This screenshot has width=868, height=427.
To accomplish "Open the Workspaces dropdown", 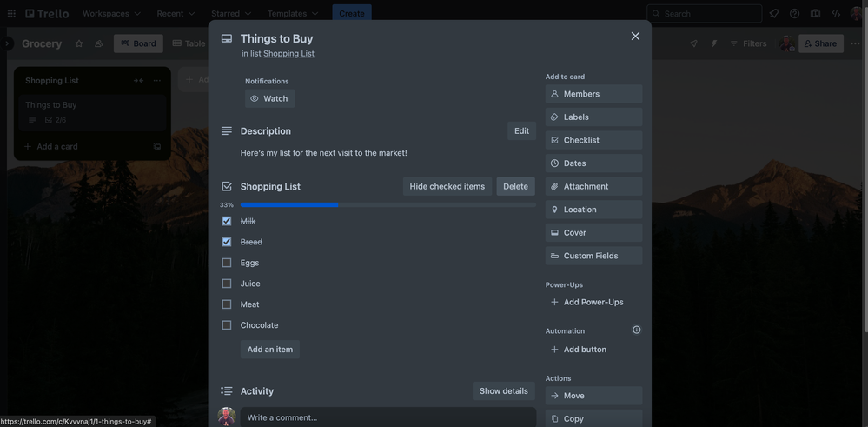I will [x=111, y=13].
